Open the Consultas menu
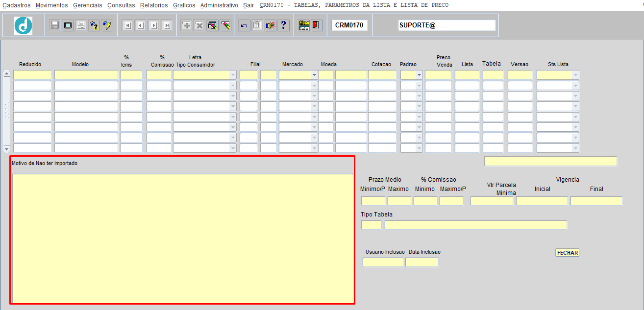 pos(121,5)
